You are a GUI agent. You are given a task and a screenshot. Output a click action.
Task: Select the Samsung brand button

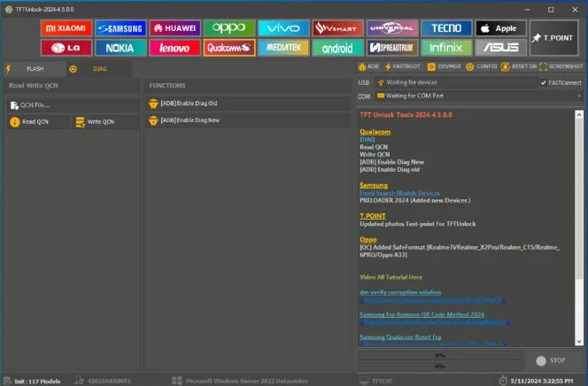[x=120, y=28]
